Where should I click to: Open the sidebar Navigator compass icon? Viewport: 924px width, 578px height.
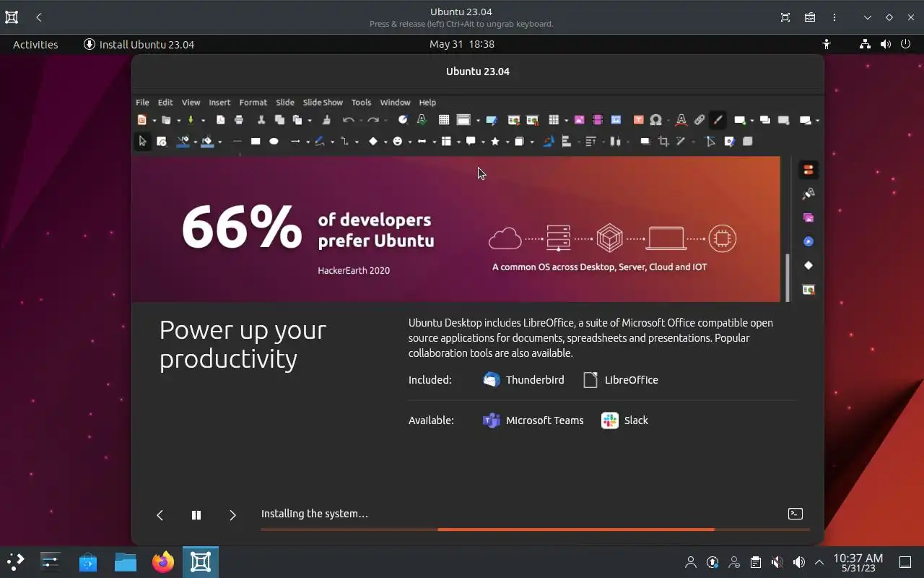pyautogui.click(x=808, y=241)
